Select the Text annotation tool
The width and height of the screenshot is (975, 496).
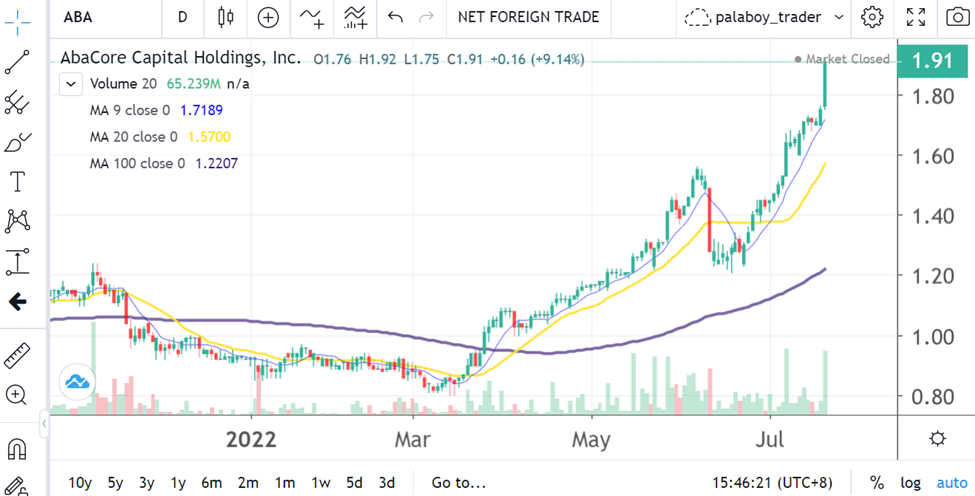[17, 182]
